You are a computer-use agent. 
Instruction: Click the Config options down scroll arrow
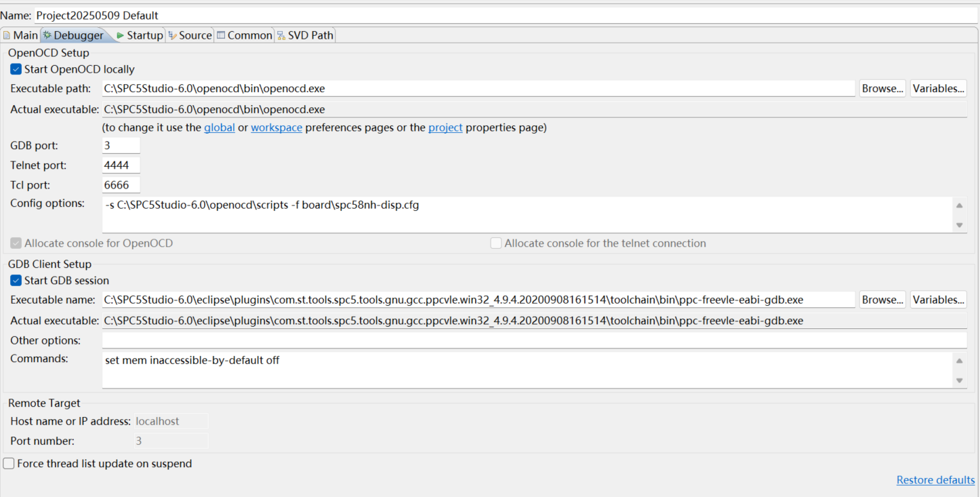pos(959,224)
